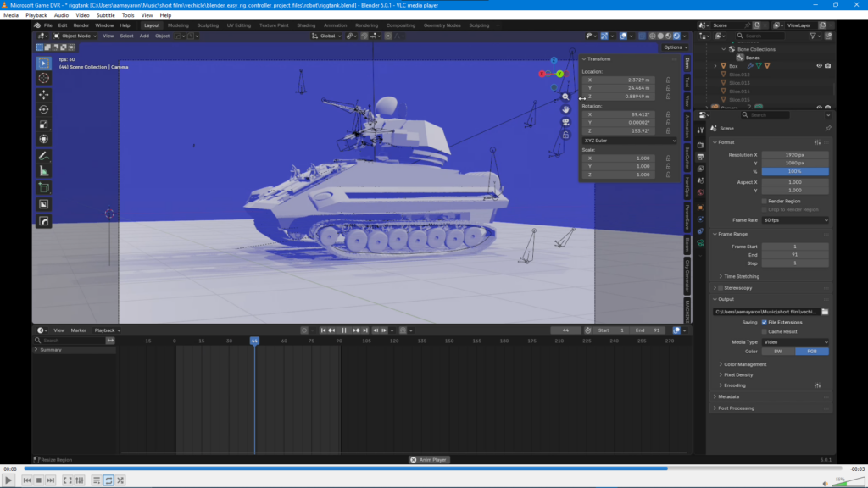This screenshot has height=488, width=868.
Task: Lock the Location X padlock
Action: tap(668, 80)
